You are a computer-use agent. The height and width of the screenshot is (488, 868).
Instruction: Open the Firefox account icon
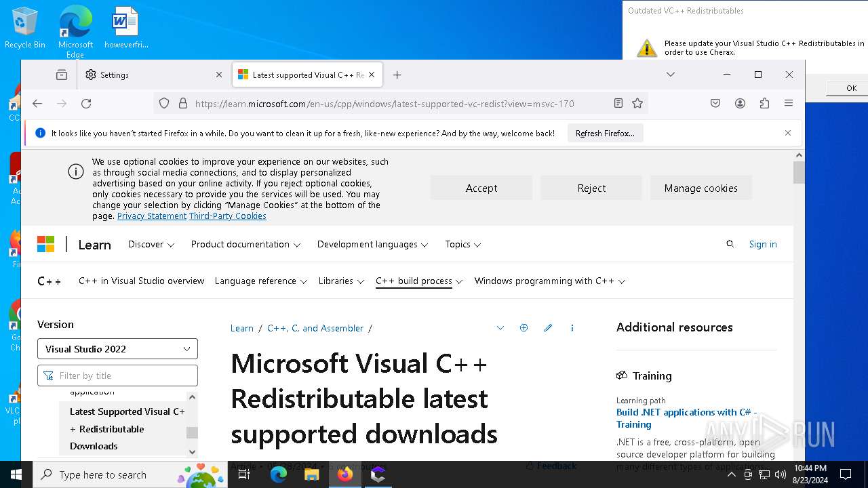740,103
